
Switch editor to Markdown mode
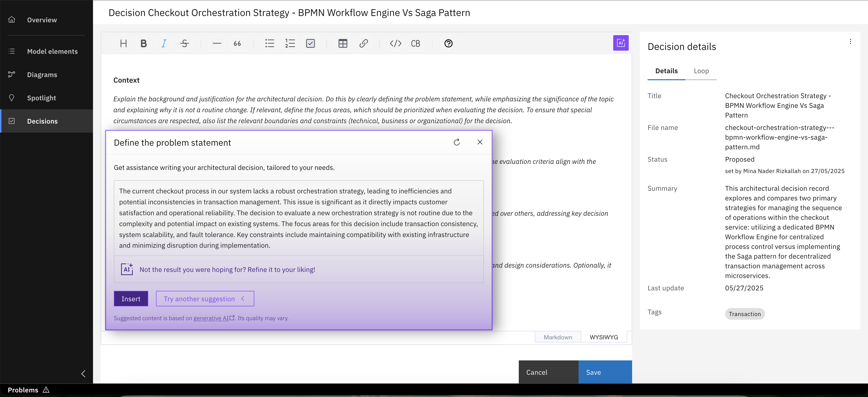558,337
